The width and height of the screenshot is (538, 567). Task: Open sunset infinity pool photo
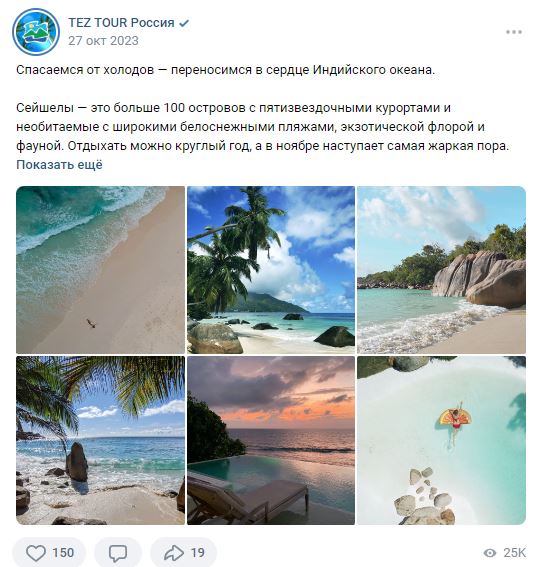coord(271,440)
